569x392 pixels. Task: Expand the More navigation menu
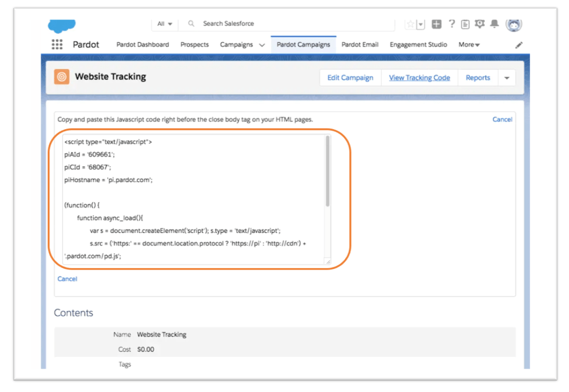point(469,45)
